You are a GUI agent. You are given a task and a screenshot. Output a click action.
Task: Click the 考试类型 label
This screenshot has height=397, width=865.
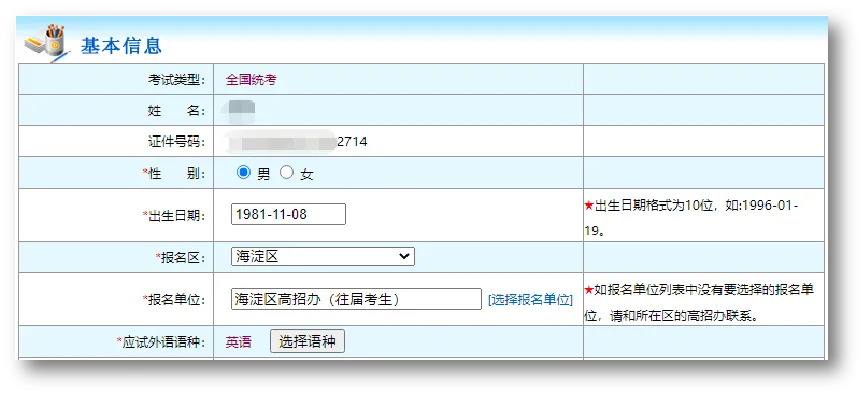177,80
